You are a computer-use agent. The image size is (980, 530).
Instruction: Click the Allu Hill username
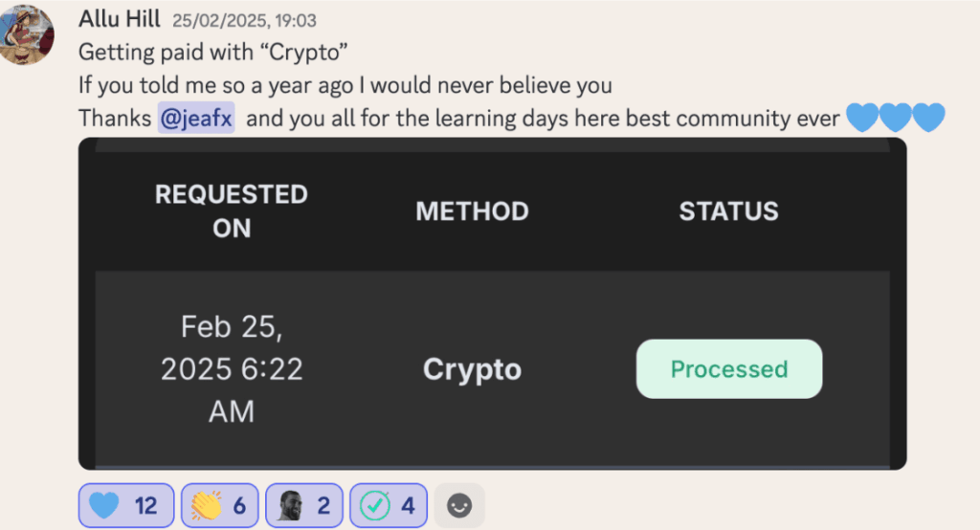click(x=120, y=19)
